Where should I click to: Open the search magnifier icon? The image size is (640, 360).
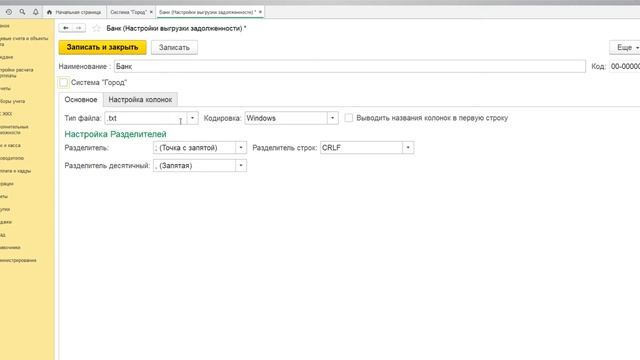(22, 12)
